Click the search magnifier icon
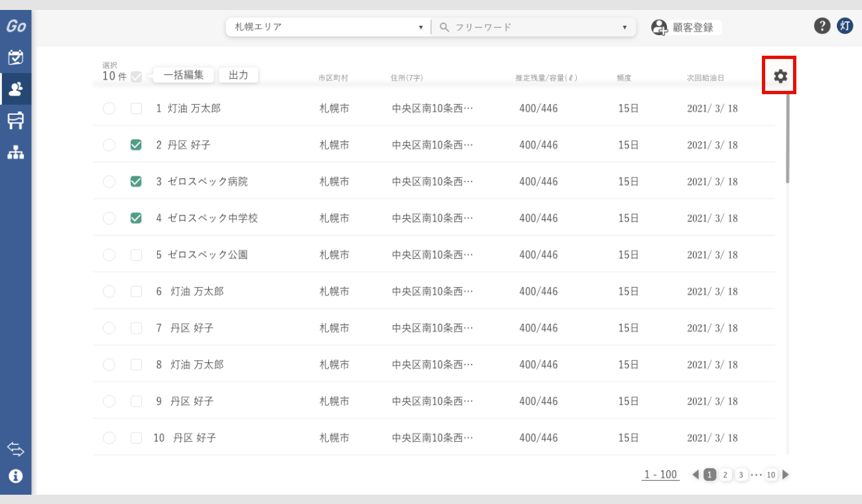 click(x=444, y=27)
